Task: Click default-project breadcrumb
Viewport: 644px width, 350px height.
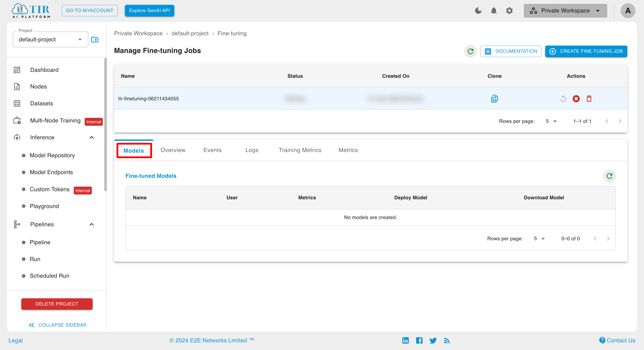Action: click(190, 33)
